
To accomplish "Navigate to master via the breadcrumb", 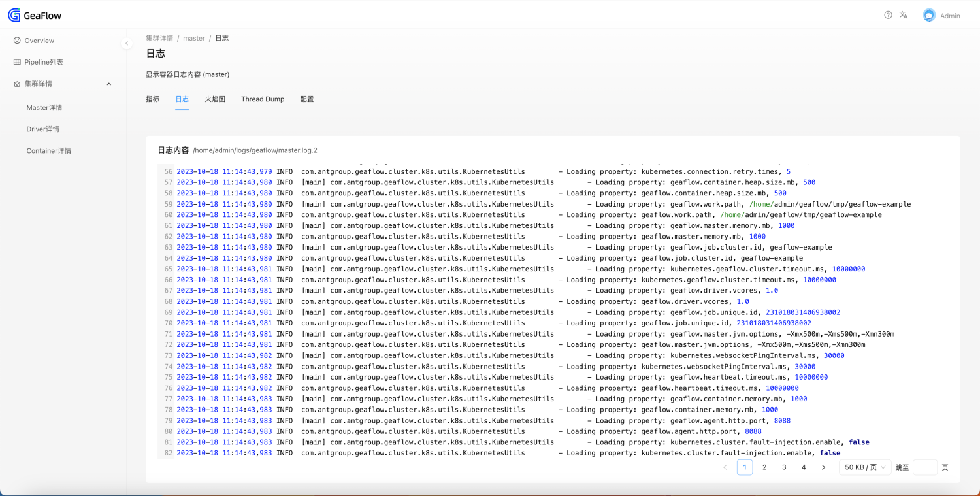I will (x=194, y=38).
